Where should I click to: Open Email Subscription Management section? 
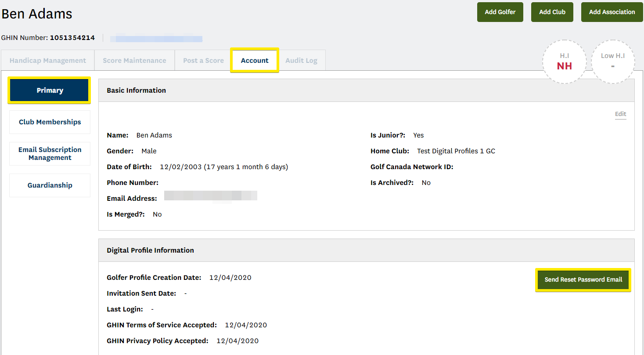pyautogui.click(x=50, y=153)
